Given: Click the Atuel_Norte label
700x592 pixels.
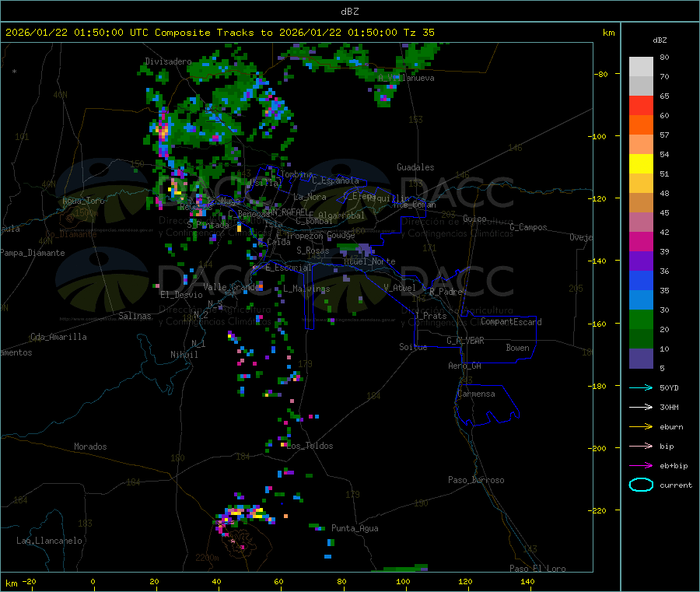Looking at the screenshot, I should coord(369,261).
